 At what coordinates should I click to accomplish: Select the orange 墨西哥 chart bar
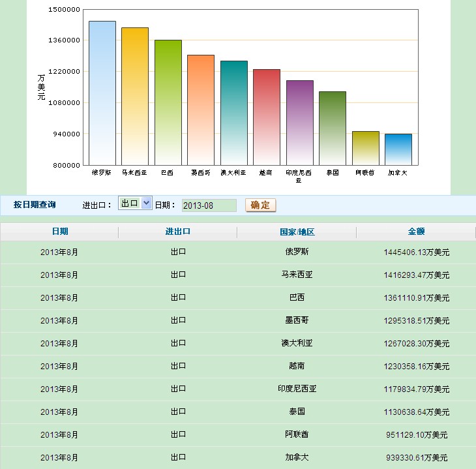201,110
